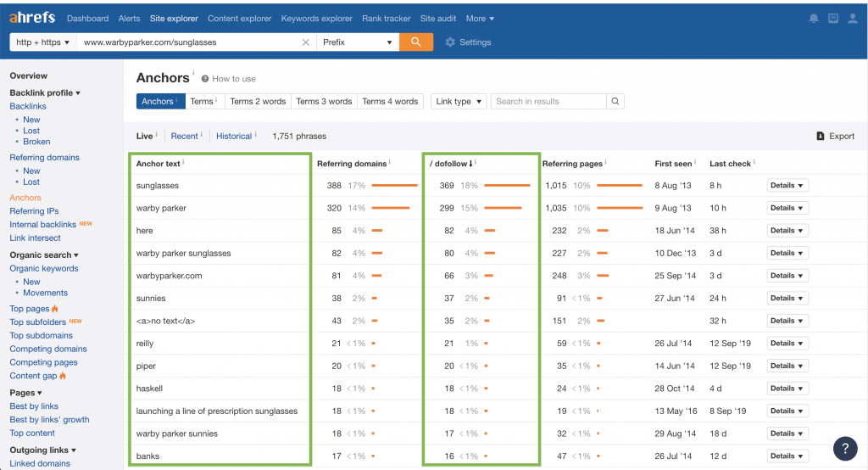Click the inbox icon beside the bell
868x470 pixels.
coord(833,19)
